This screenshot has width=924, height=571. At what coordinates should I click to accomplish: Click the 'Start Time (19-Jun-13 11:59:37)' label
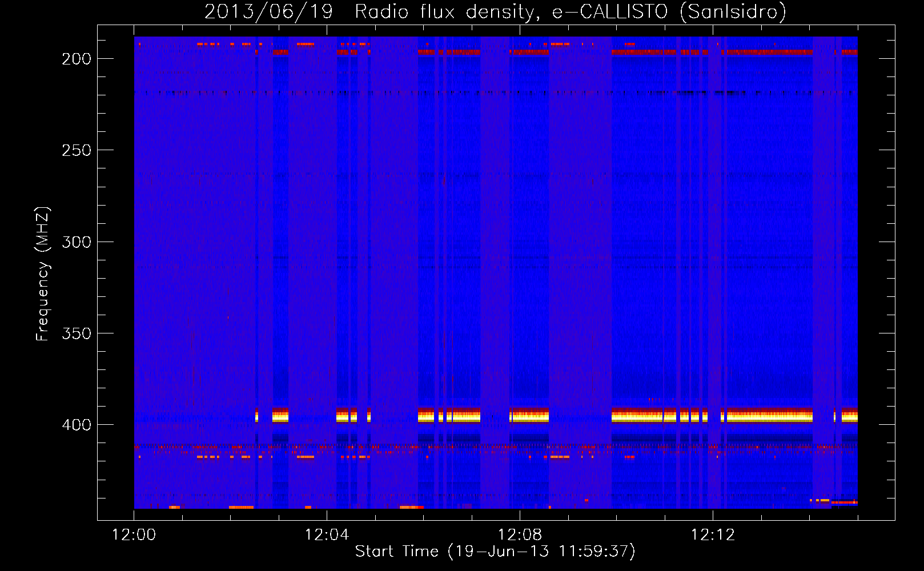(495, 552)
